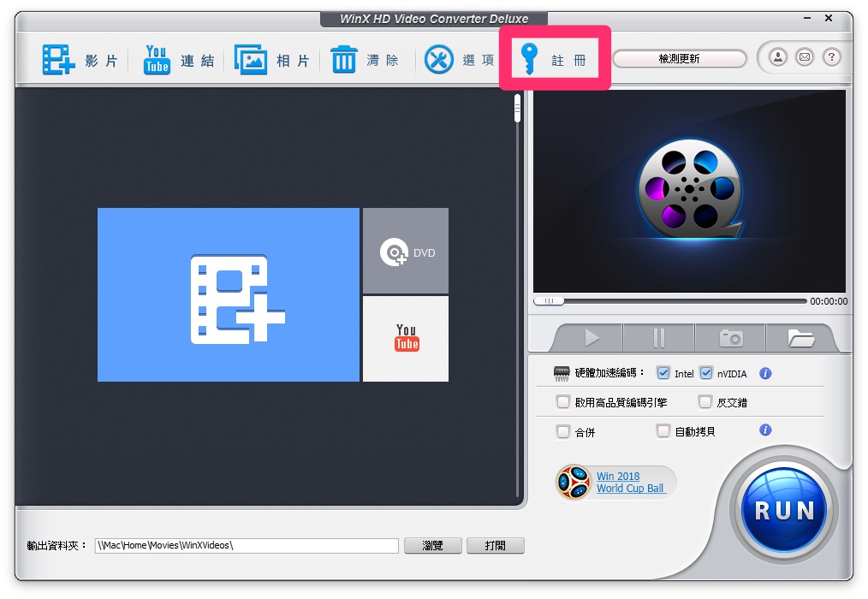Click the blue RUN button

pos(784,511)
